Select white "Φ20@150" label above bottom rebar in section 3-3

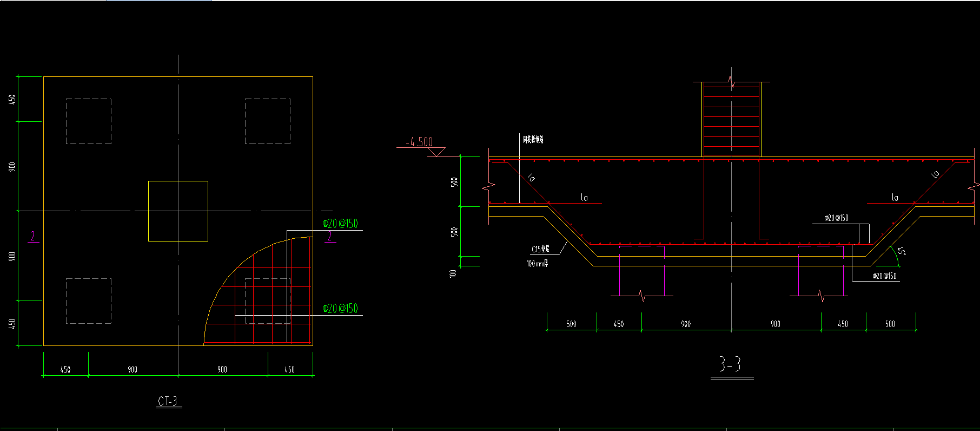[836, 218]
